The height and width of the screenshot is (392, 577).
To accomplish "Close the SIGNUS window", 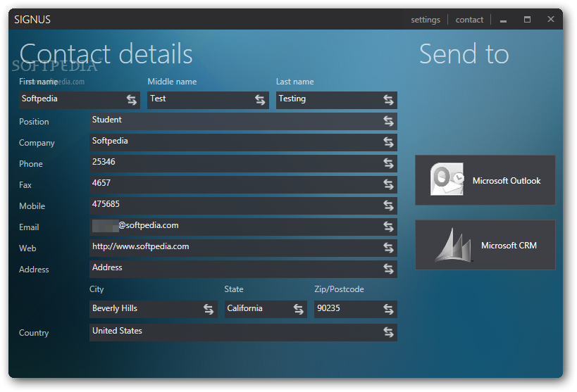I will coord(550,19).
